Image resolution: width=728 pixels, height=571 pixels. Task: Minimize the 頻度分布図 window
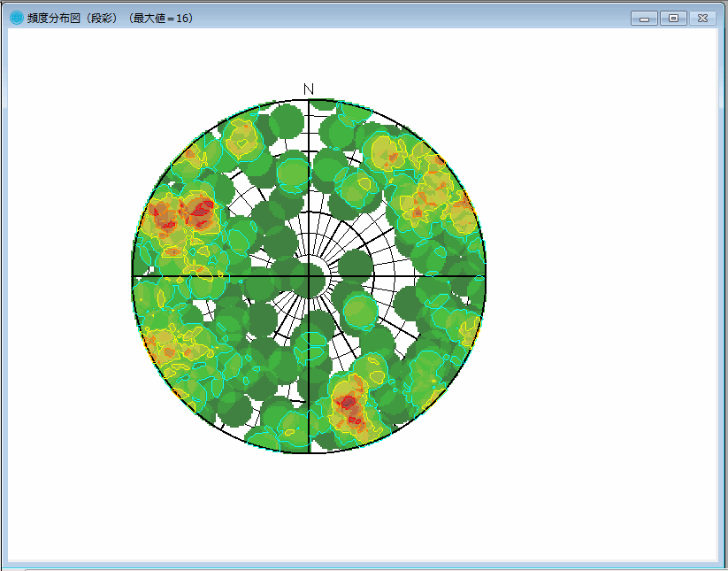[x=644, y=19]
